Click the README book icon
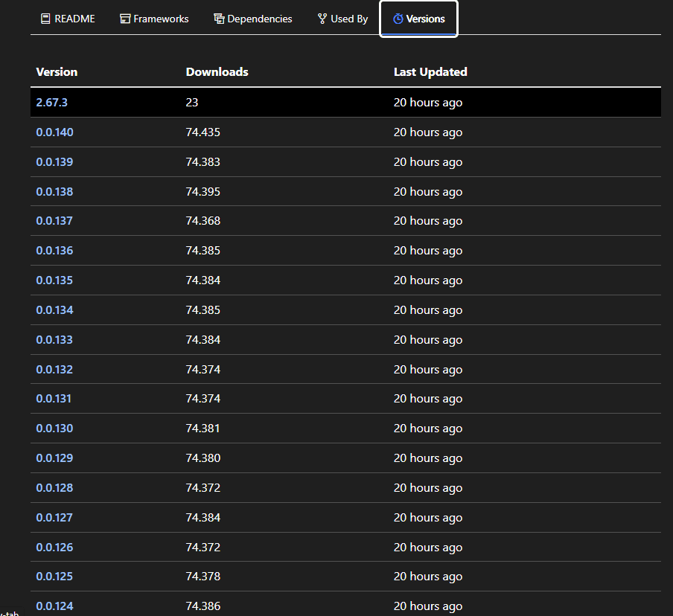 click(46, 18)
